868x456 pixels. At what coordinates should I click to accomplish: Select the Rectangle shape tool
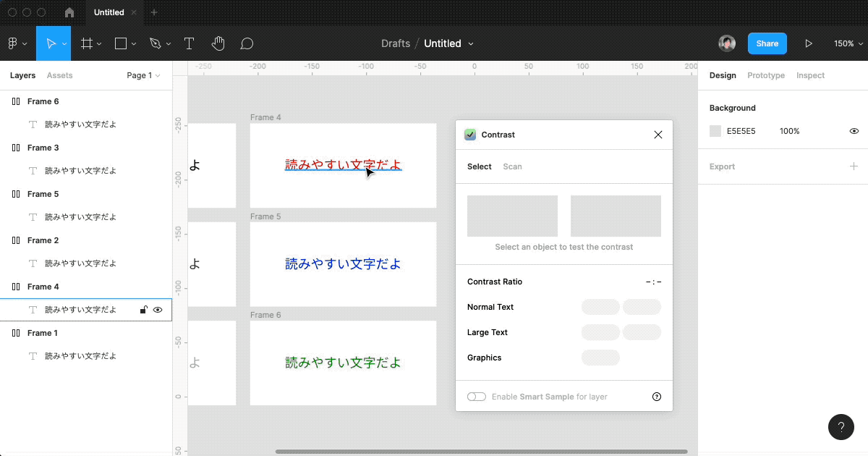pos(121,43)
